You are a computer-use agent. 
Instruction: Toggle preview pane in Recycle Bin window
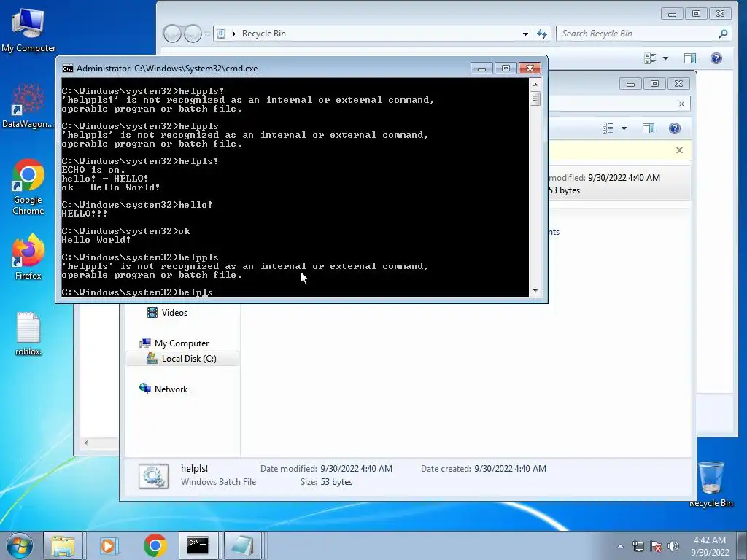690,58
